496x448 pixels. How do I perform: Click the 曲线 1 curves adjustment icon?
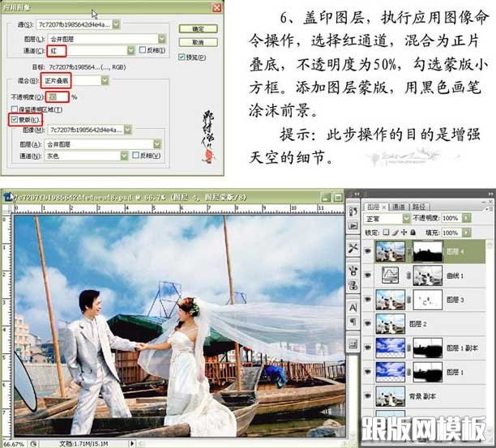(391, 275)
